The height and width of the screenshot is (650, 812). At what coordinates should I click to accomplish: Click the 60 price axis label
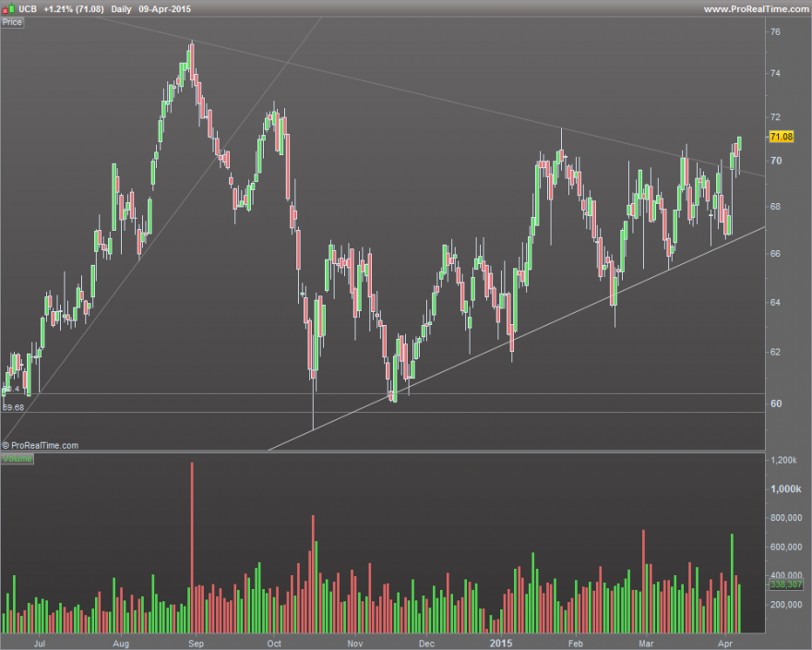[x=776, y=403]
